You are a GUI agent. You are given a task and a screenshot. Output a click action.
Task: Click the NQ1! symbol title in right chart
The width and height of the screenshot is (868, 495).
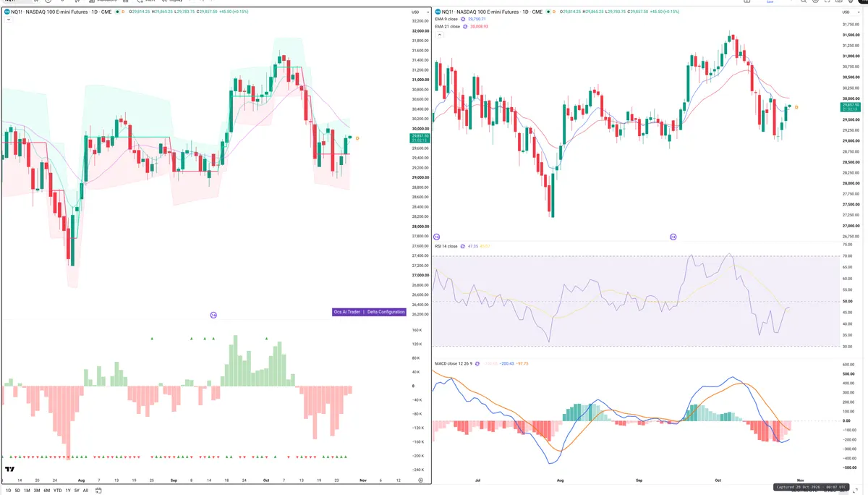491,12
